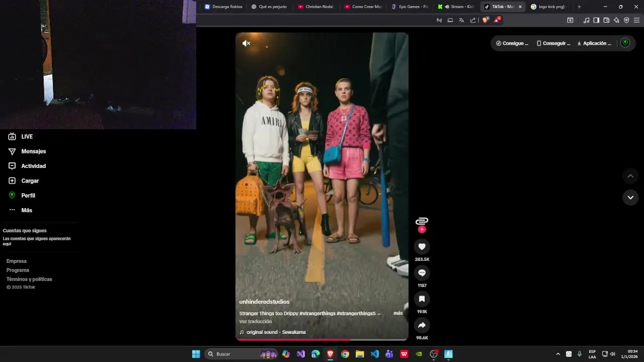Go to next video with down chevron
The image size is (644, 362).
[x=630, y=197]
